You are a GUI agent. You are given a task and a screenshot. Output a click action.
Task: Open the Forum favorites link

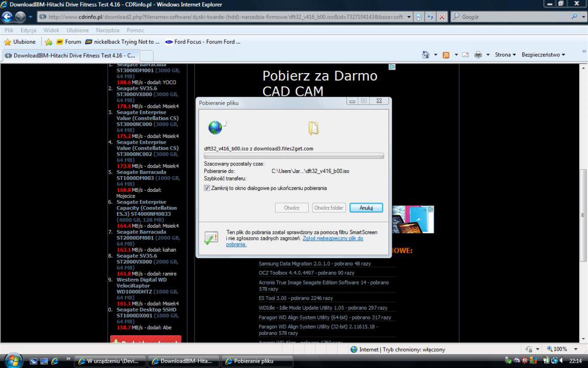pos(69,42)
